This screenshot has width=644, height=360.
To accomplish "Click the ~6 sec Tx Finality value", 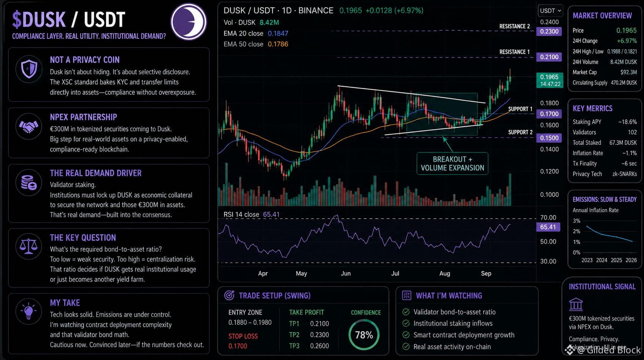I will pyautogui.click(x=629, y=163).
